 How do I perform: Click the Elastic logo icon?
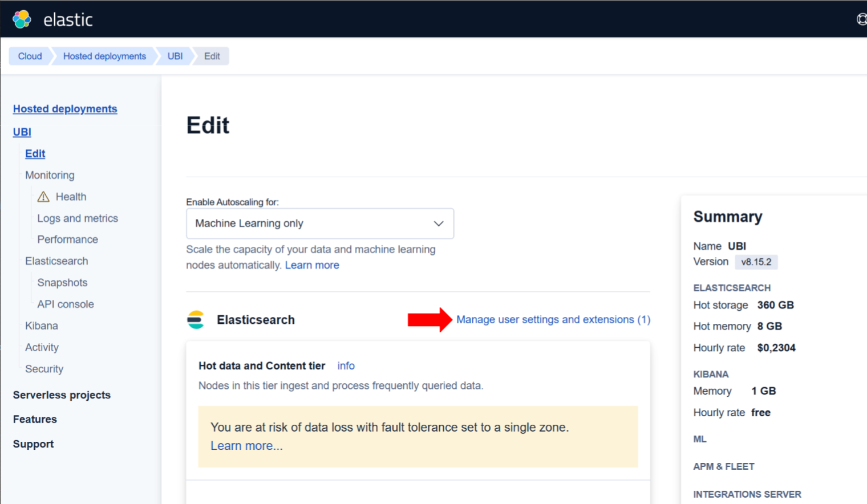[x=22, y=19]
